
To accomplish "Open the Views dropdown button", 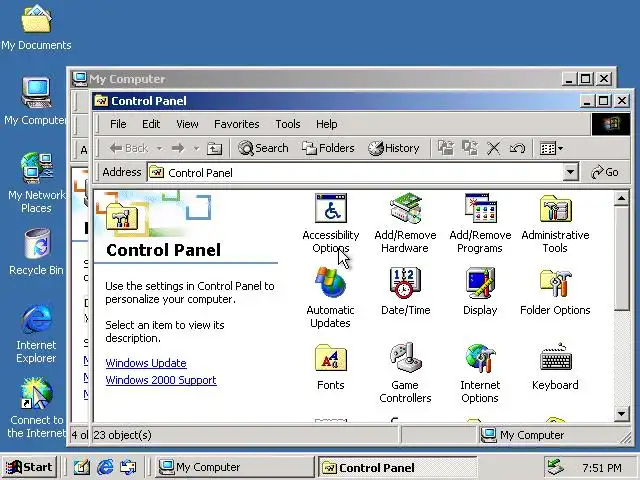I will 551,148.
